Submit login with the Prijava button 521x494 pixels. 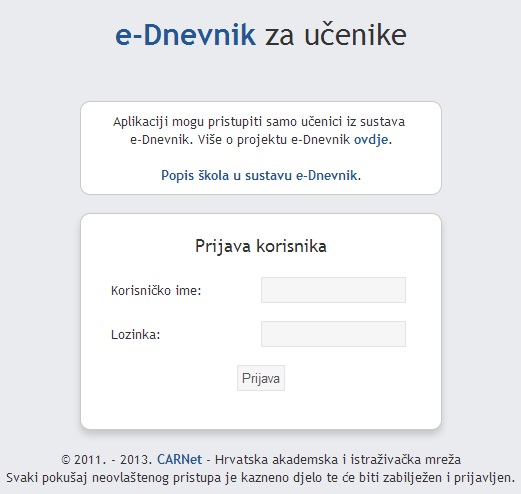click(x=261, y=378)
